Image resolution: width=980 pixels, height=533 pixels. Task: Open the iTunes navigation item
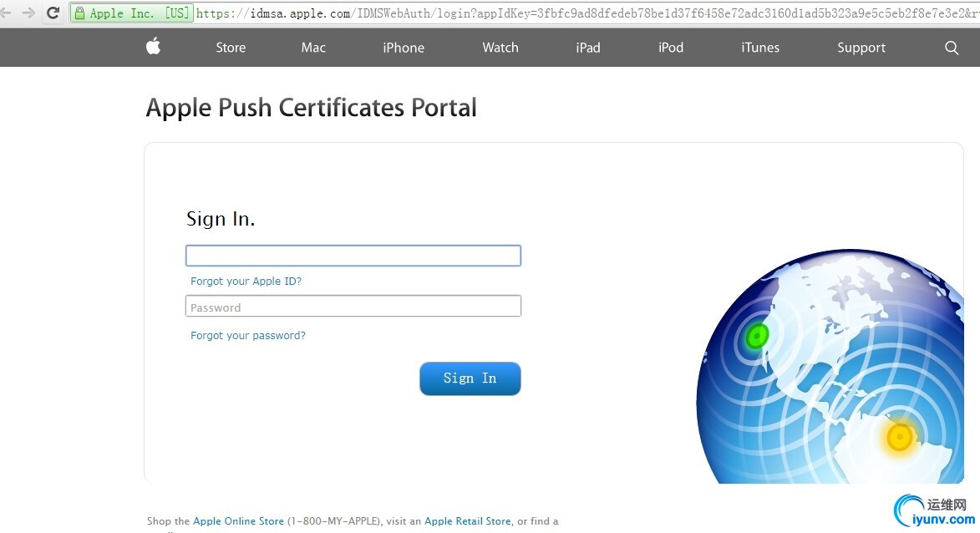coord(760,48)
